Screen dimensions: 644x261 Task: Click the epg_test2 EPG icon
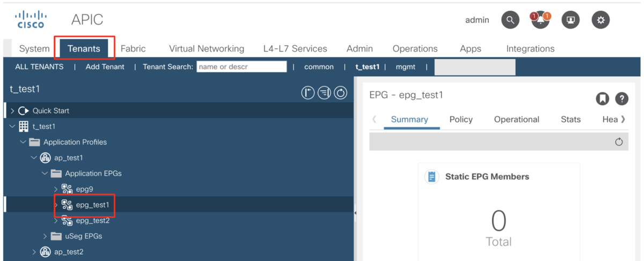(67, 220)
